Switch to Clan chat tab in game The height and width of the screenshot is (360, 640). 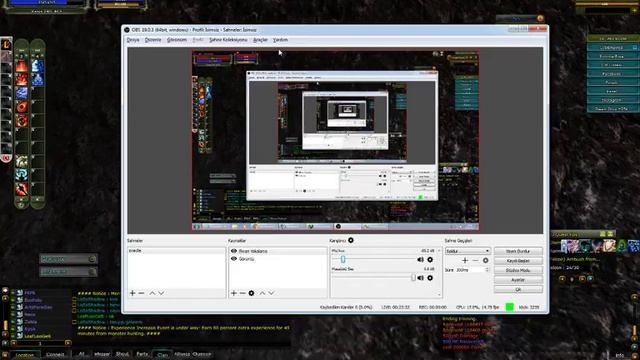(162, 355)
